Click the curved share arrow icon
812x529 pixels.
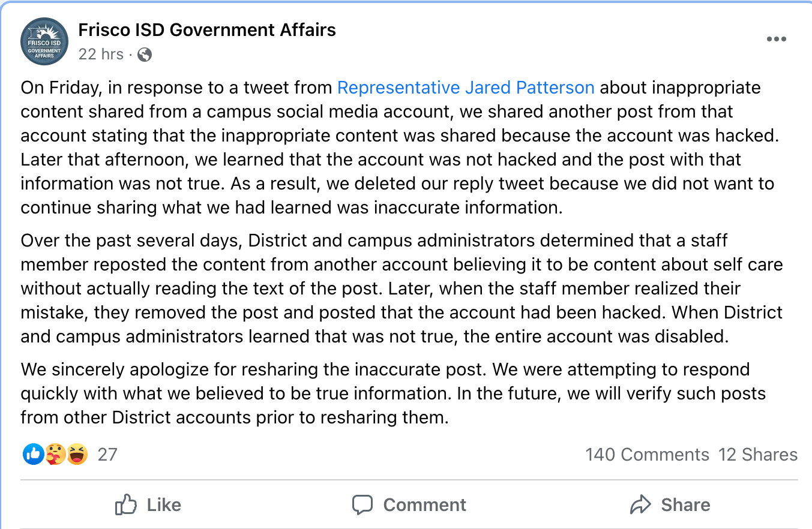(x=640, y=505)
